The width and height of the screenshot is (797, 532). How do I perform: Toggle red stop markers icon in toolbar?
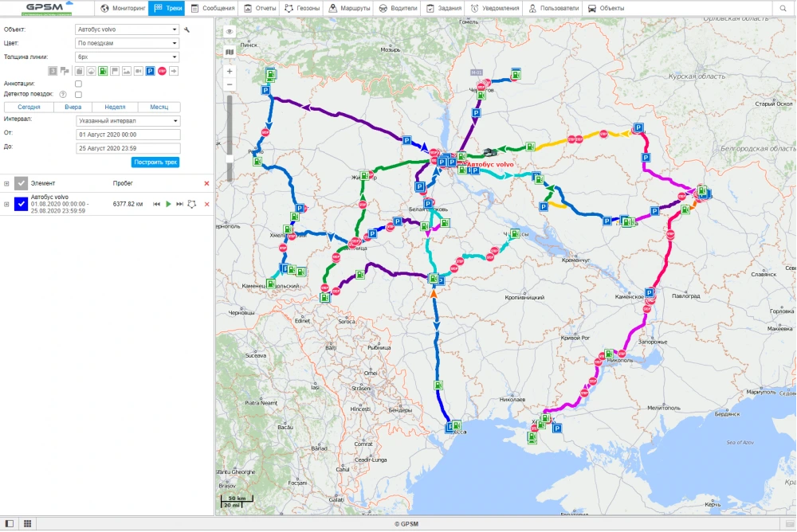click(162, 71)
